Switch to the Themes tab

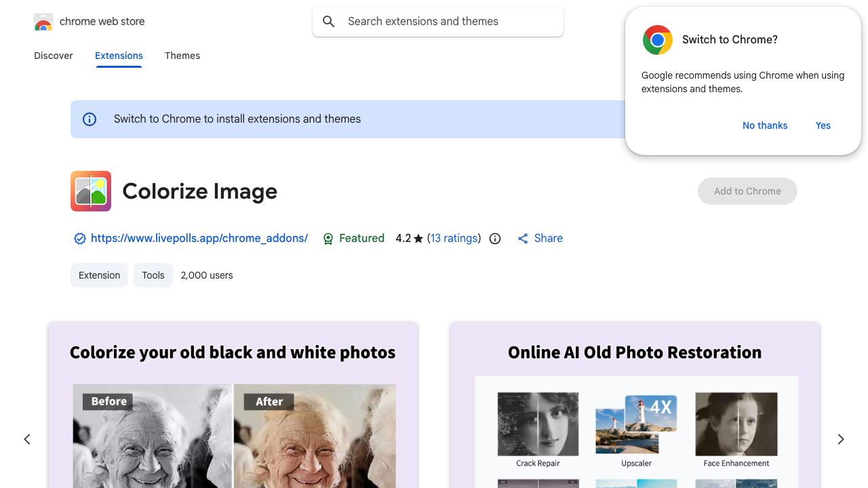click(x=182, y=56)
